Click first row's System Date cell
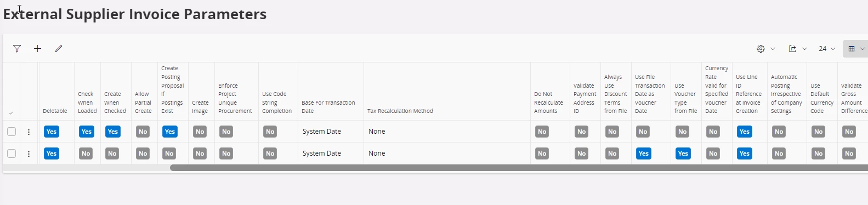The height and width of the screenshot is (205, 868). (x=322, y=132)
